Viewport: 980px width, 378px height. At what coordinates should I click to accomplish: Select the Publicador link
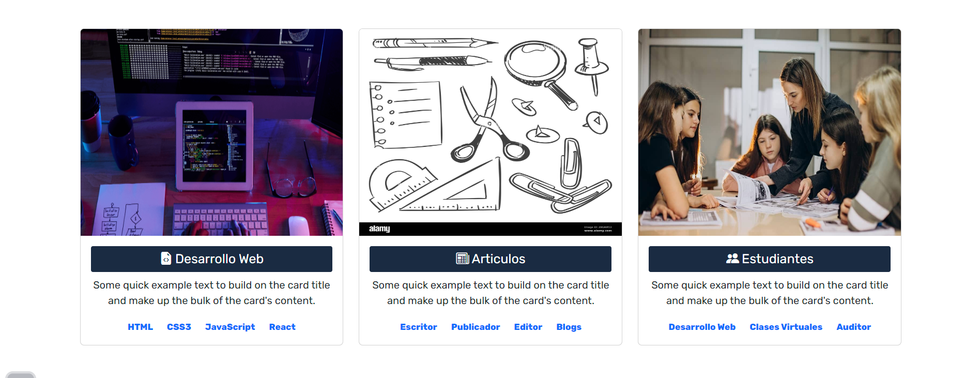tap(476, 327)
